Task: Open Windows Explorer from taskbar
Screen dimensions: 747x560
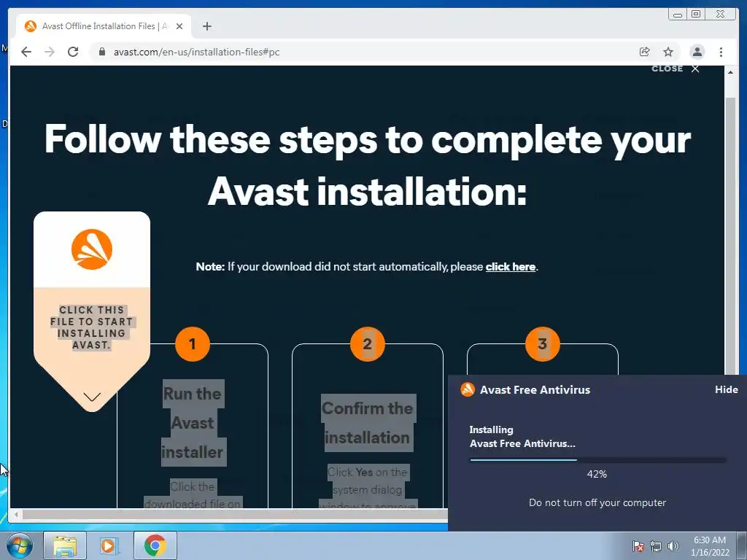Action: [65, 545]
